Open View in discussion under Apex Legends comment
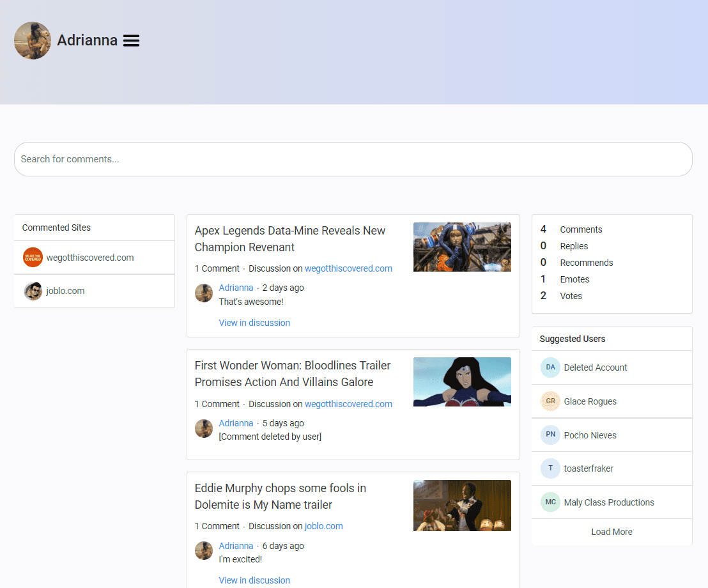 coord(254,323)
